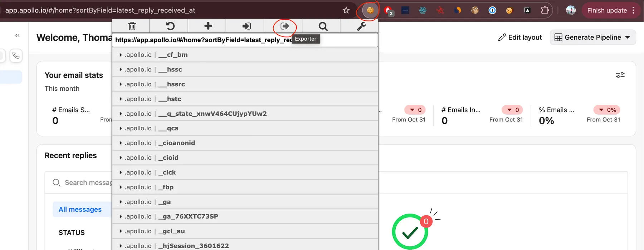Click the Import cookies icon
The width and height of the screenshot is (644, 250).
[247, 26]
